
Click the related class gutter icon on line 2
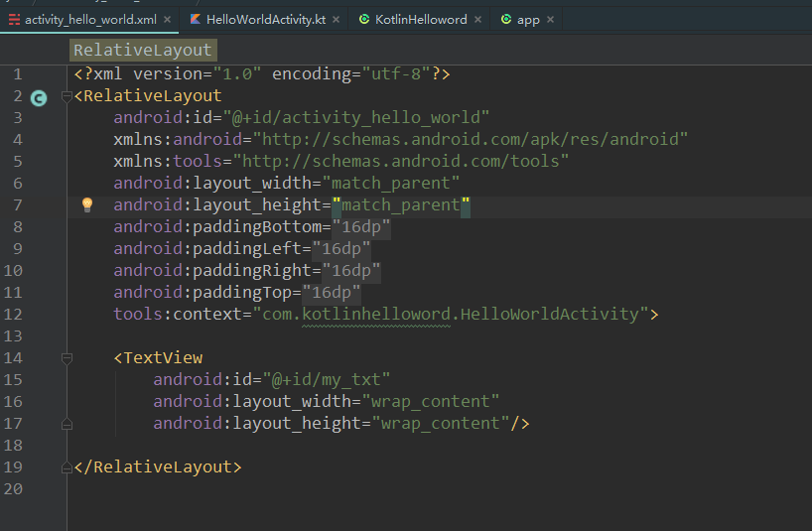(x=39, y=98)
